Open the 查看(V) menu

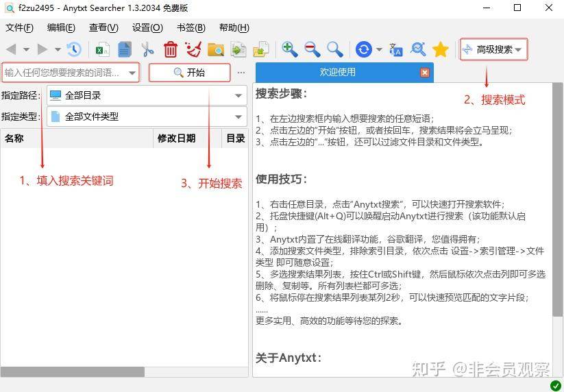[x=103, y=27]
